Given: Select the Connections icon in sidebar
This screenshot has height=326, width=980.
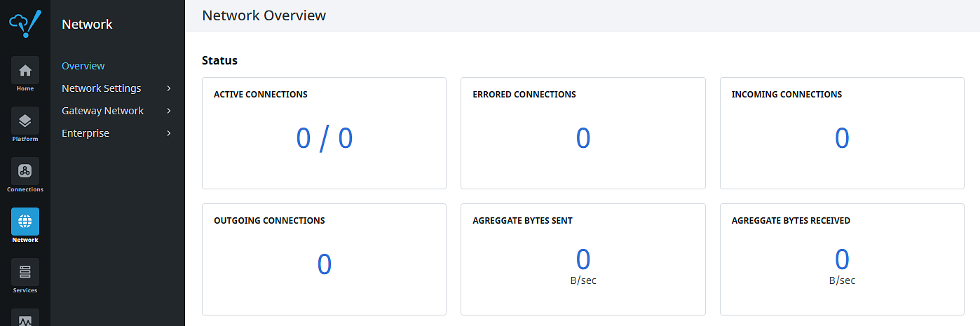Looking at the screenshot, I should click(x=25, y=171).
